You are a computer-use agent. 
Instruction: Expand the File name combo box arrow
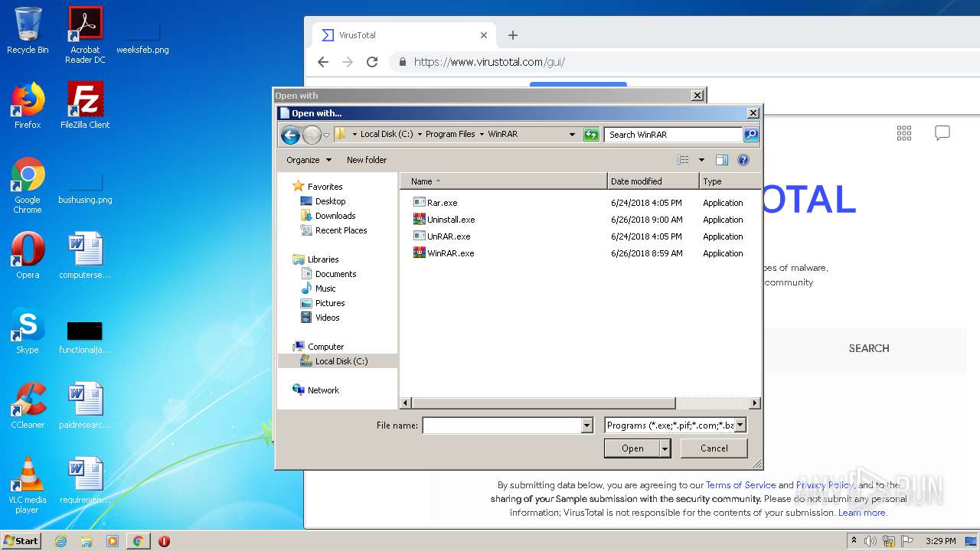pos(587,425)
